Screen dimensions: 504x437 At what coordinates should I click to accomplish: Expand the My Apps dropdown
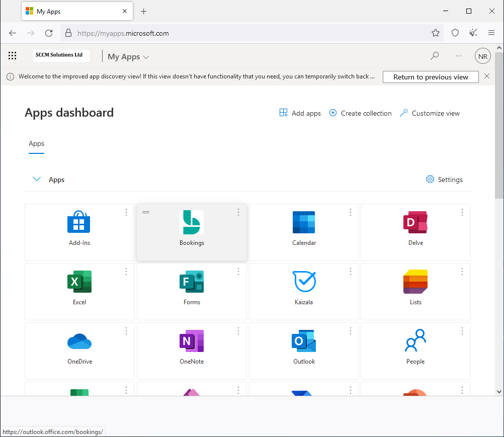pos(128,57)
